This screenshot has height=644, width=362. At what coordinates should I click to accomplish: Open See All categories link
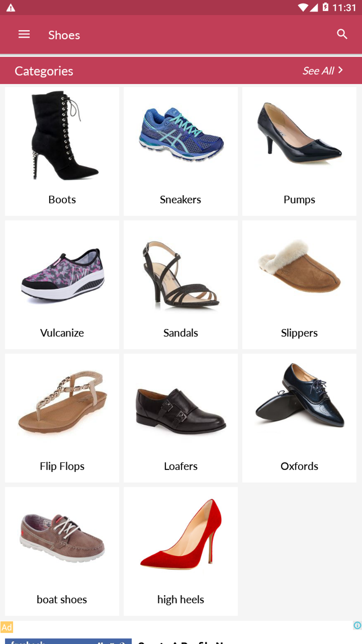(x=323, y=71)
